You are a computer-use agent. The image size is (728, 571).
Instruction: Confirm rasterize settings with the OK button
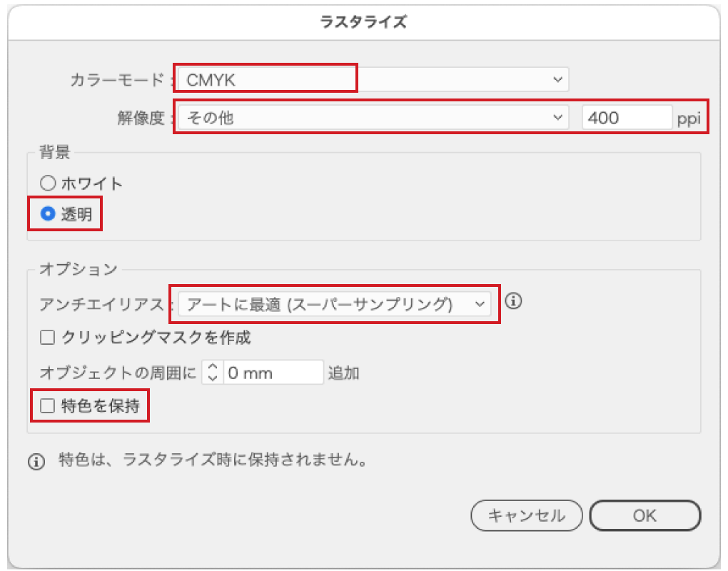pos(644,515)
